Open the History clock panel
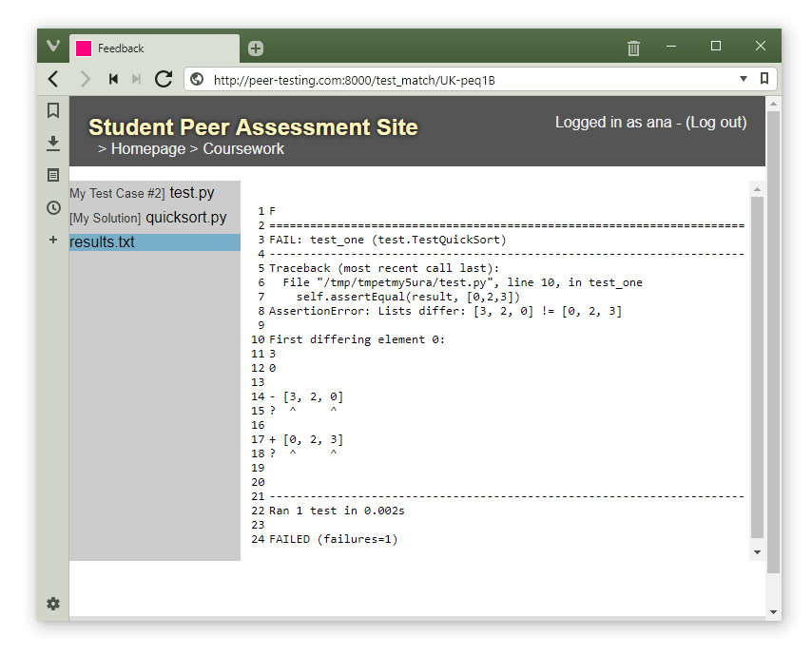This screenshot has width=812, height=656. [x=53, y=207]
